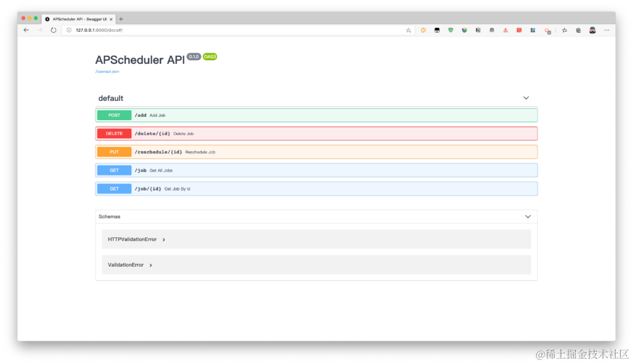Screen dimensions: 633x364
Task: Click the default section heading
Action: tap(111, 98)
